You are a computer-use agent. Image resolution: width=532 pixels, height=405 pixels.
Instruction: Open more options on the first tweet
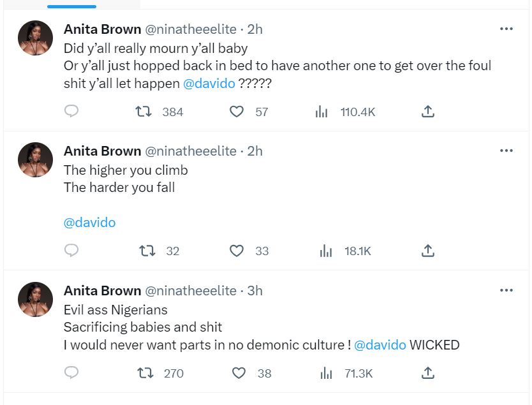coord(506,29)
